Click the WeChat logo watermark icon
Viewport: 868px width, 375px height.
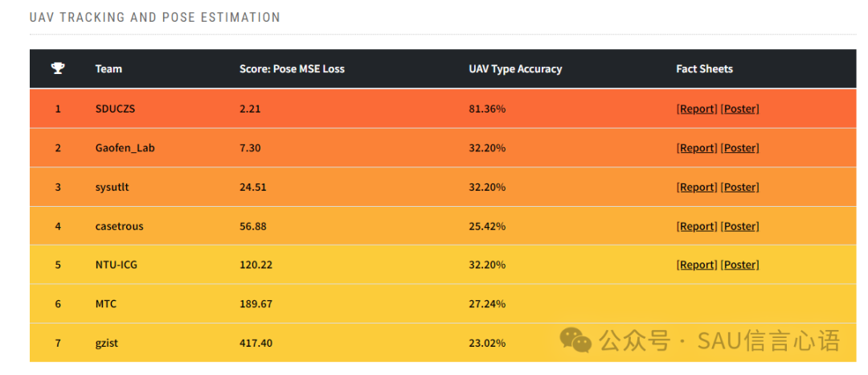coord(575,340)
